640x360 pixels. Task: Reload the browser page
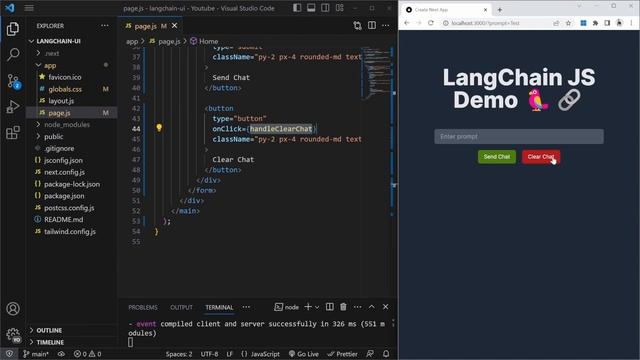pyautogui.click(x=431, y=23)
